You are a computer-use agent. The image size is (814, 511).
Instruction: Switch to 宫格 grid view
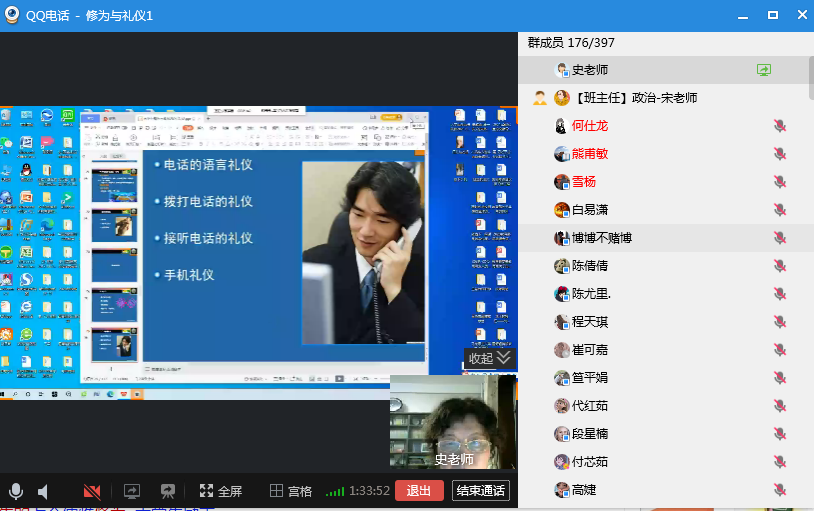[290, 491]
